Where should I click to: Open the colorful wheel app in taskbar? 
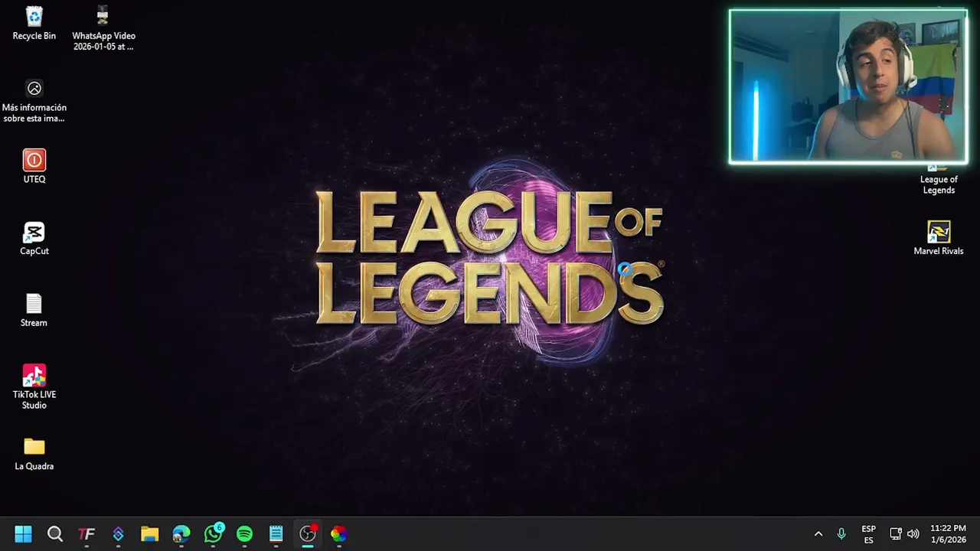(339, 534)
